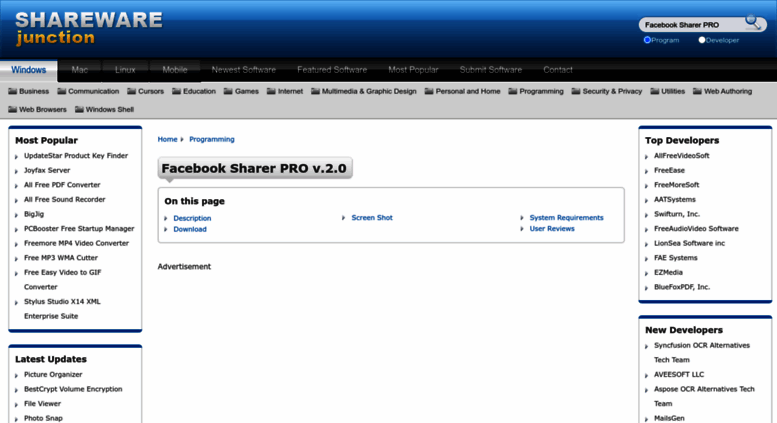Screen dimensions: 777x423
Task: Open File Viewer in Latest Updates
Action: click(42, 404)
